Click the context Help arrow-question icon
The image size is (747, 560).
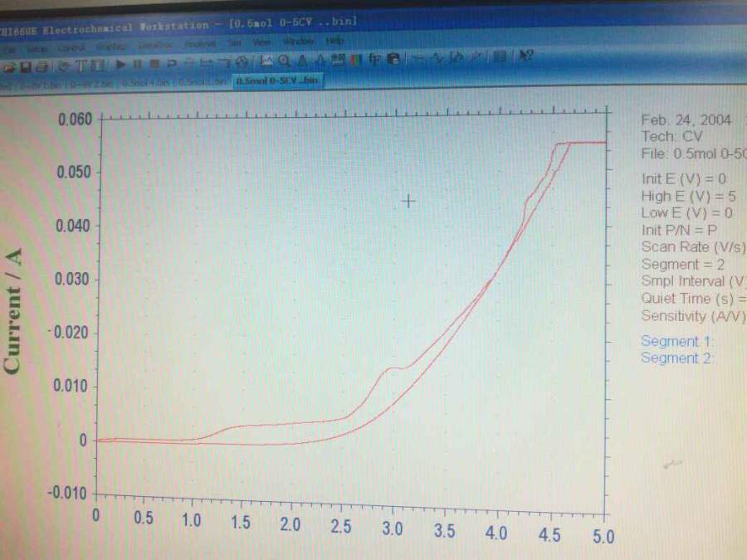526,56
